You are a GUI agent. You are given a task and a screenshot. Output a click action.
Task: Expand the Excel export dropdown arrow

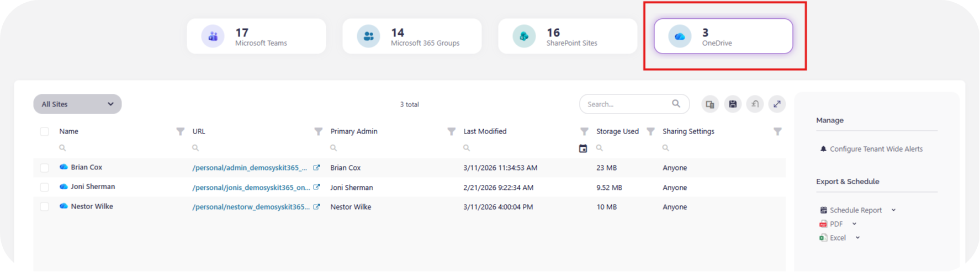point(857,238)
